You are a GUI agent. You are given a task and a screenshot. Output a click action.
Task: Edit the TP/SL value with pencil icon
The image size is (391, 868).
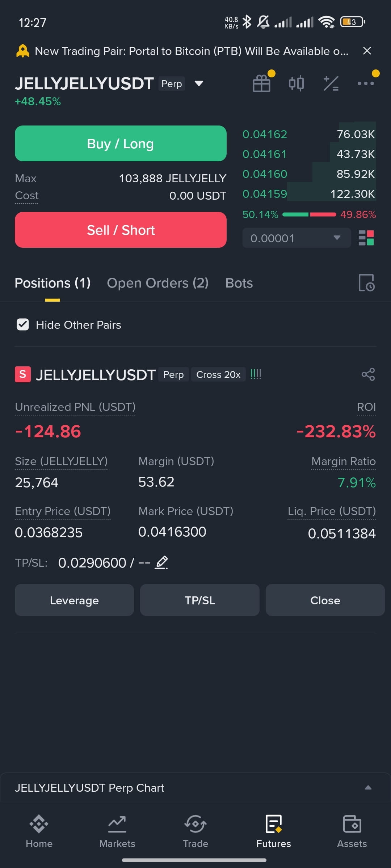161,562
